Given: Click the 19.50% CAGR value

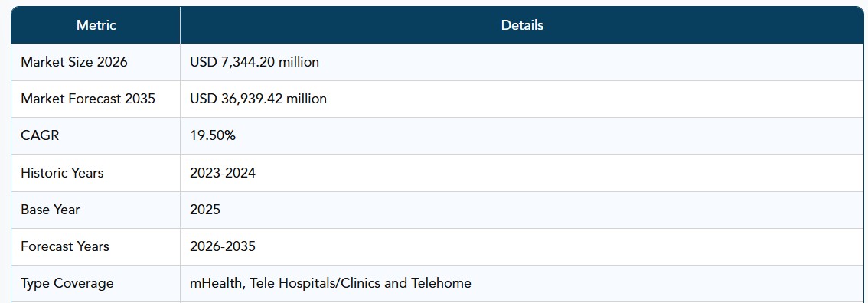Looking at the screenshot, I should point(213,135).
